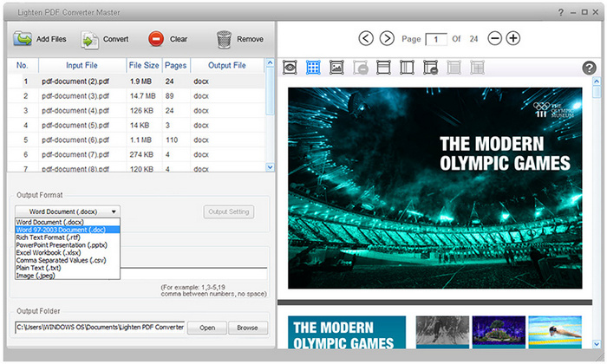The height and width of the screenshot is (364, 607).
Task: Click the Open output folder button
Action: (x=207, y=328)
